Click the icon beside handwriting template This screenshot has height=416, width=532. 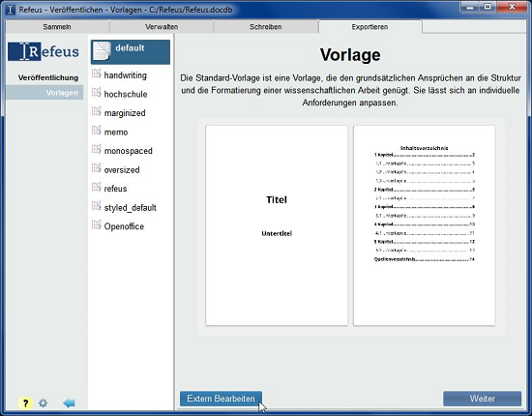(97, 74)
